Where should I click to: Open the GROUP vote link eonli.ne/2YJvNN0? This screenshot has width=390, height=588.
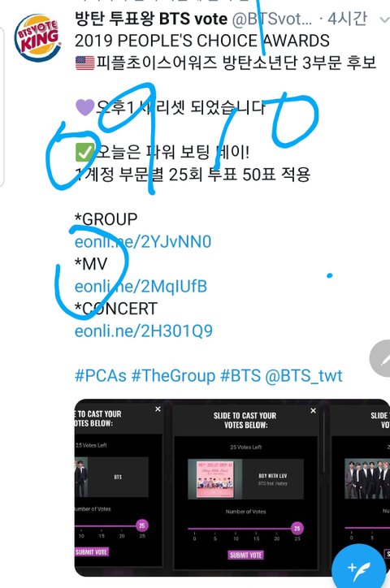pyautogui.click(x=143, y=241)
